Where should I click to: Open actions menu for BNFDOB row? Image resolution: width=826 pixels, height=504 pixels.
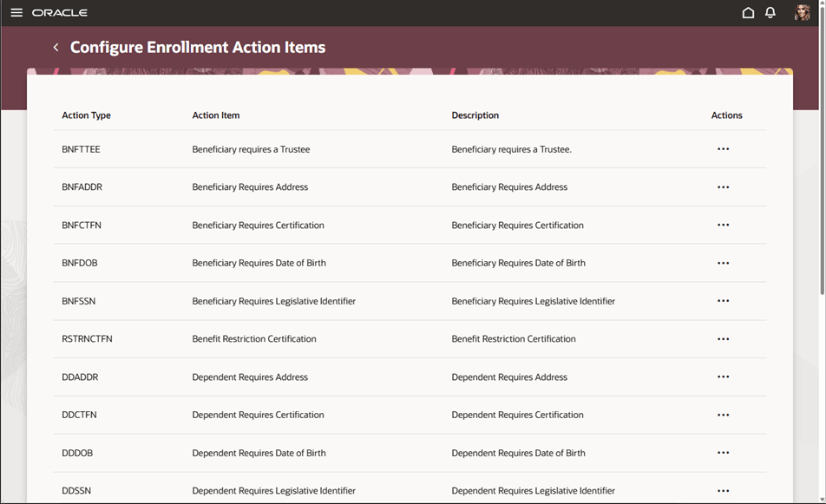(x=724, y=263)
